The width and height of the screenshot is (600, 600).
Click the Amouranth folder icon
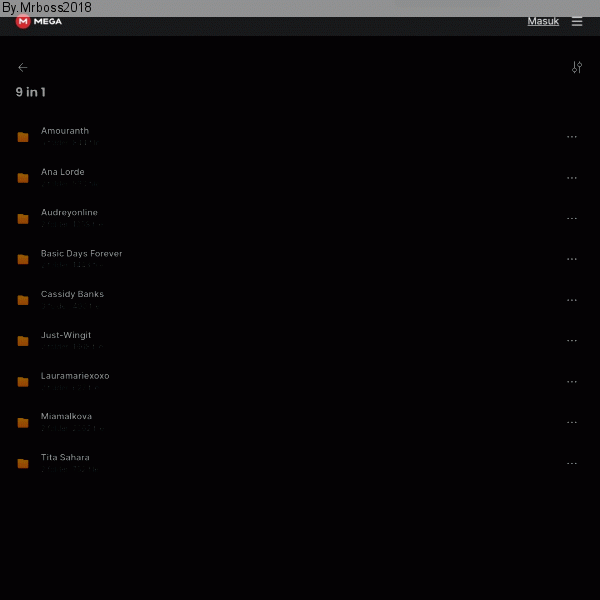(x=23, y=137)
